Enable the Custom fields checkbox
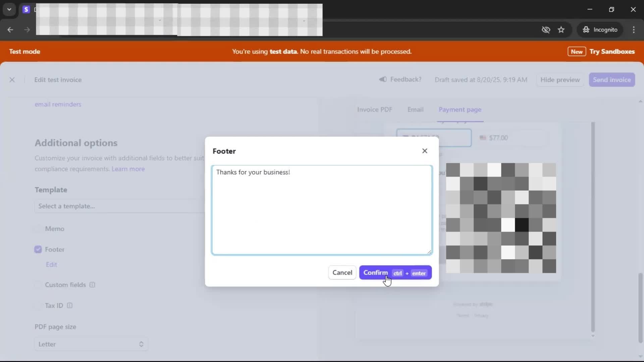This screenshot has width=644, height=362. [38, 285]
